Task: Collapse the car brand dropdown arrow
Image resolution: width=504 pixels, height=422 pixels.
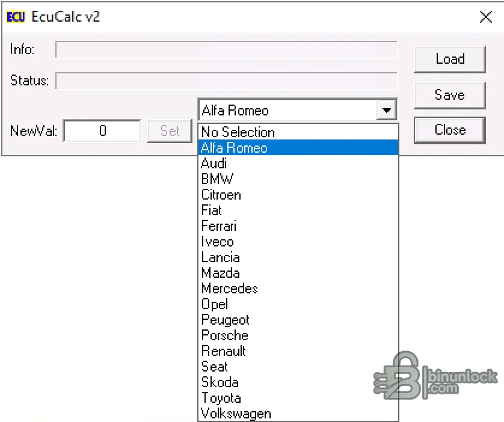Action: 386,111
